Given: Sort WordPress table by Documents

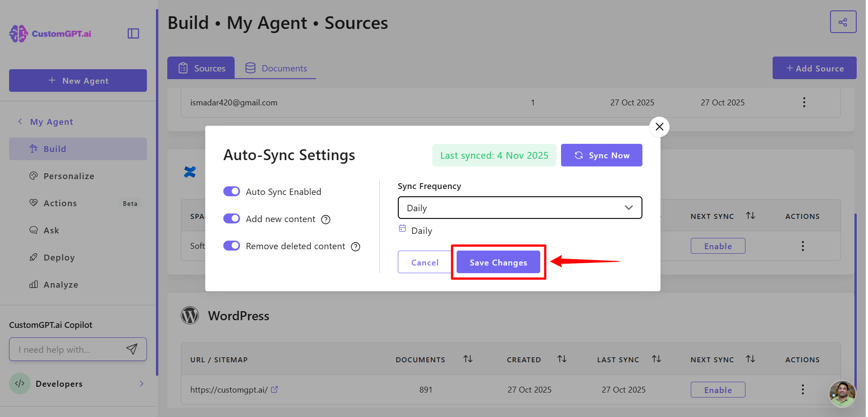Looking at the screenshot, I should (x=468, y=359).
